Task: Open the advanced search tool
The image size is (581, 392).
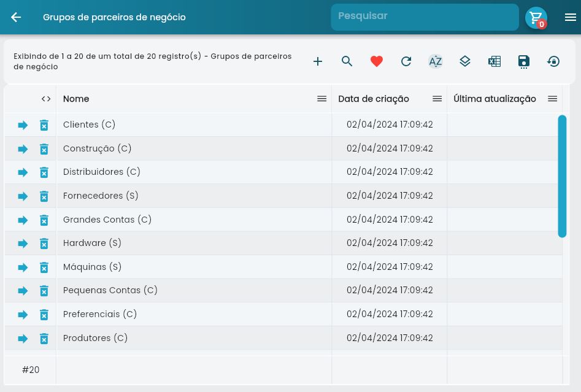Action: (347, 61)
